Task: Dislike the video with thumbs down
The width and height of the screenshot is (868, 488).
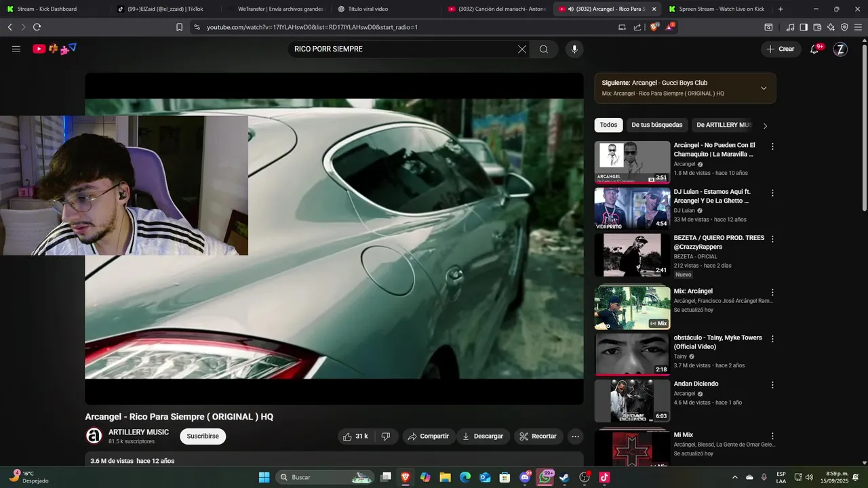Action: (x=386, y=436)
